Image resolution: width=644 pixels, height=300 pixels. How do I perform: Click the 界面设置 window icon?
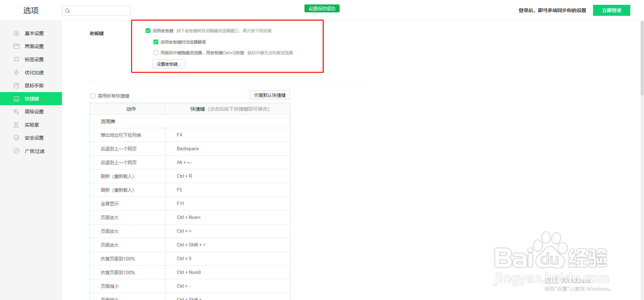[x=16, y=46]
